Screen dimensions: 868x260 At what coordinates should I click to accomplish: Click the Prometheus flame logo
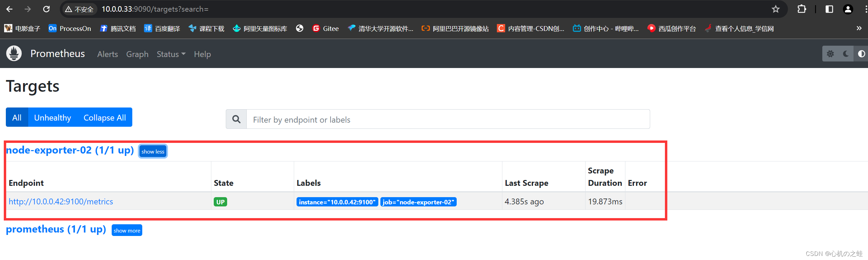(14, 54)
